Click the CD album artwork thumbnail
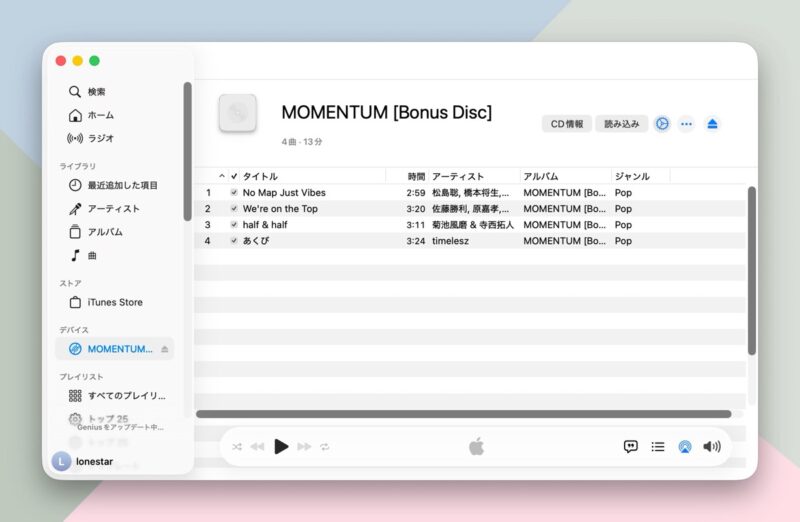The image size is (800, 522). 237,113
